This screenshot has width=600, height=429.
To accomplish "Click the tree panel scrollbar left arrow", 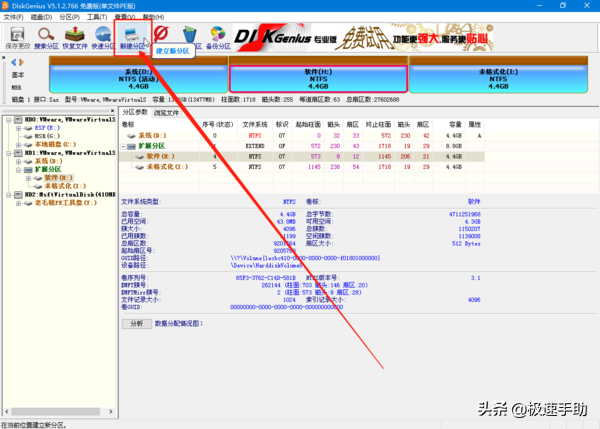I will [x=7, y=412].
